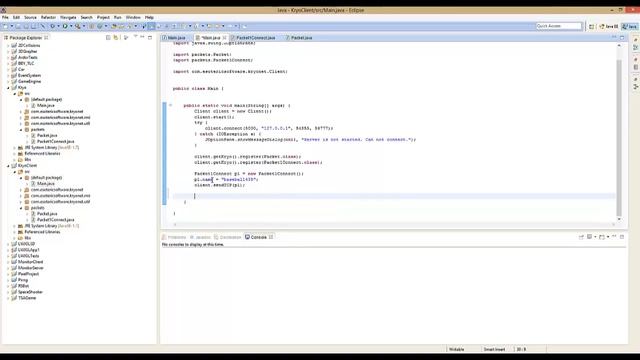640x360 pixels.
Task: Open the Run menu
Action: tap(118, 18)
